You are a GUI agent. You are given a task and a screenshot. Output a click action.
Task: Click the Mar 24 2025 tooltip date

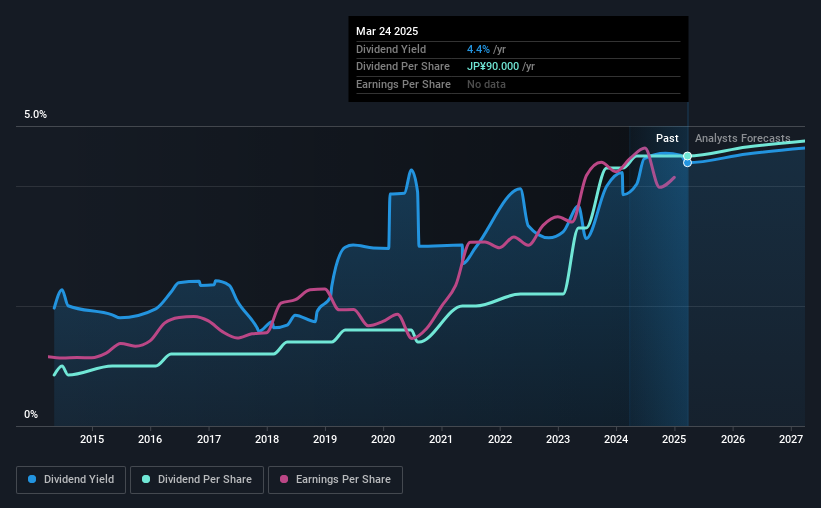pyautogui.click(x=387, y=31)
